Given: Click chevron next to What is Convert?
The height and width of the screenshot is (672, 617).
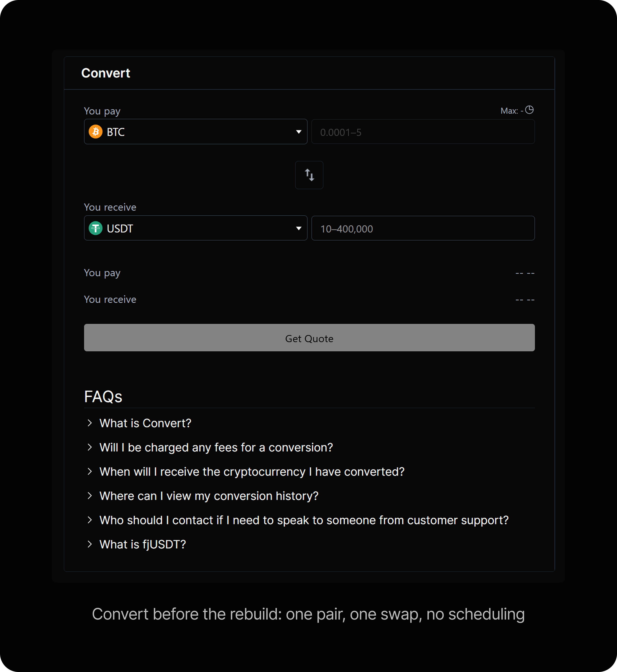Looking at the screenshot, I should 89,423.
